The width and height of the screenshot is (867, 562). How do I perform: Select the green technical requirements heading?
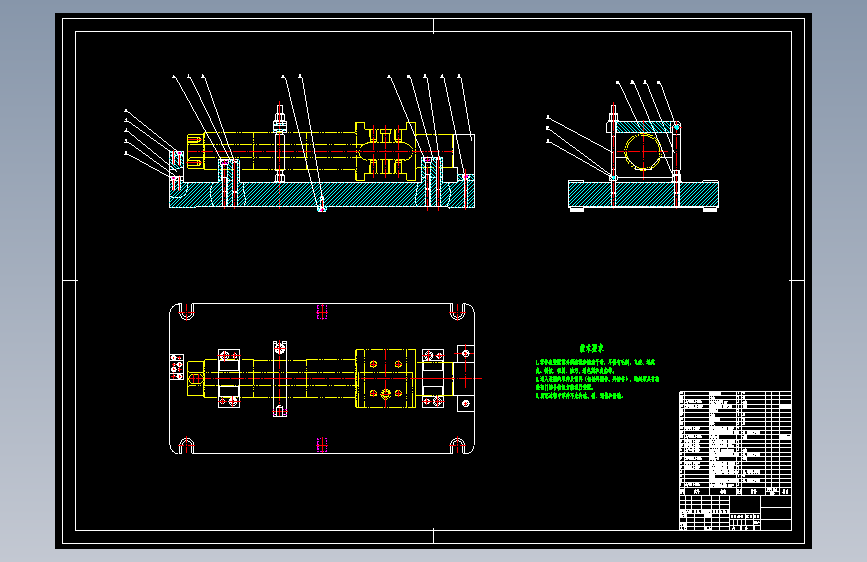tap(591, 348)
